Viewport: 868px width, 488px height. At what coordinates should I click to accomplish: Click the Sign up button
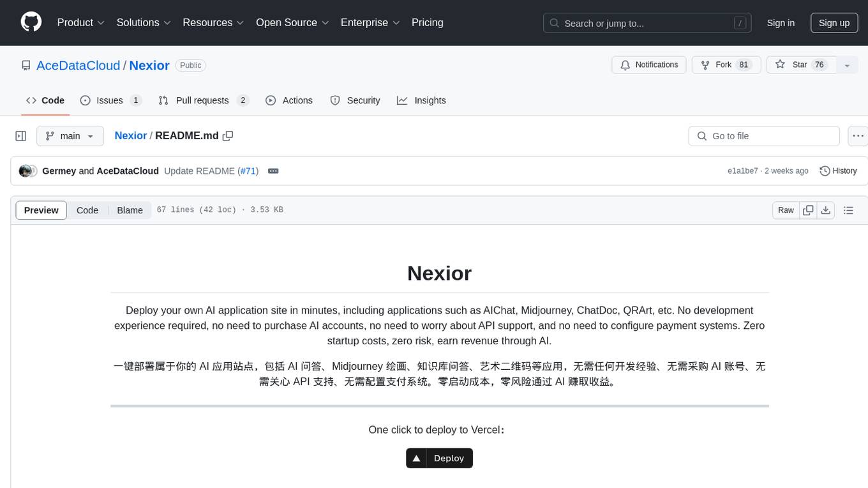pyautogui.click(x=834, y=23)
